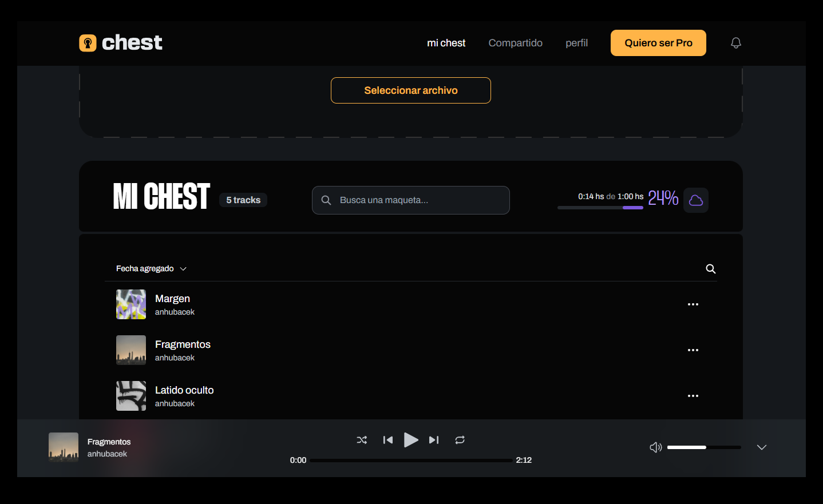
Task: Open the Fecha agregado sort dropdown
Action: 151,268
